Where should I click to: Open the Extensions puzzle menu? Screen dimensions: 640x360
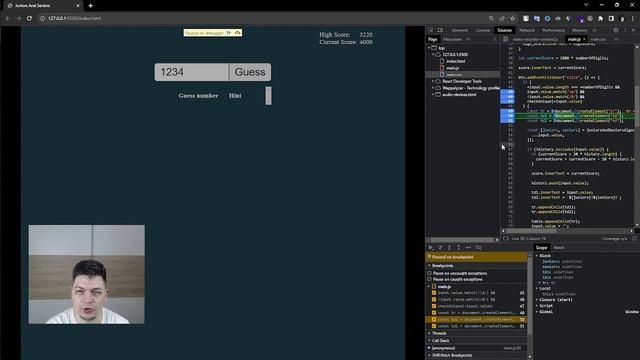click(600, 18)
